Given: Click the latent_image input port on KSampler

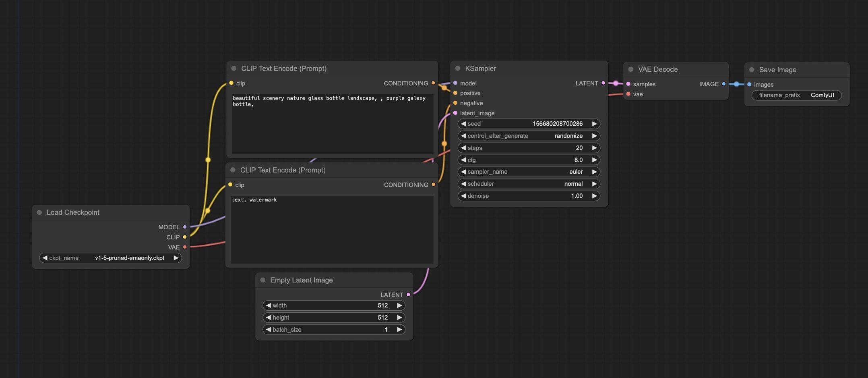Looking at the screenshot, I should [x=455, y=113].
